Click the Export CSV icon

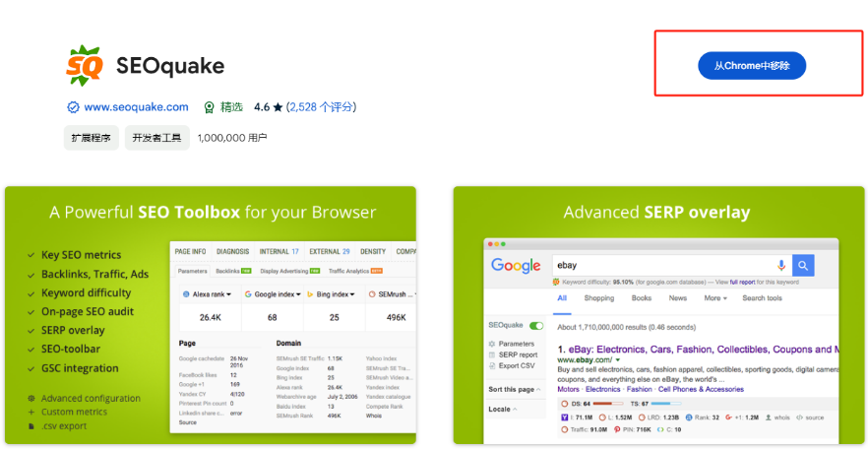tap(492, 366)
